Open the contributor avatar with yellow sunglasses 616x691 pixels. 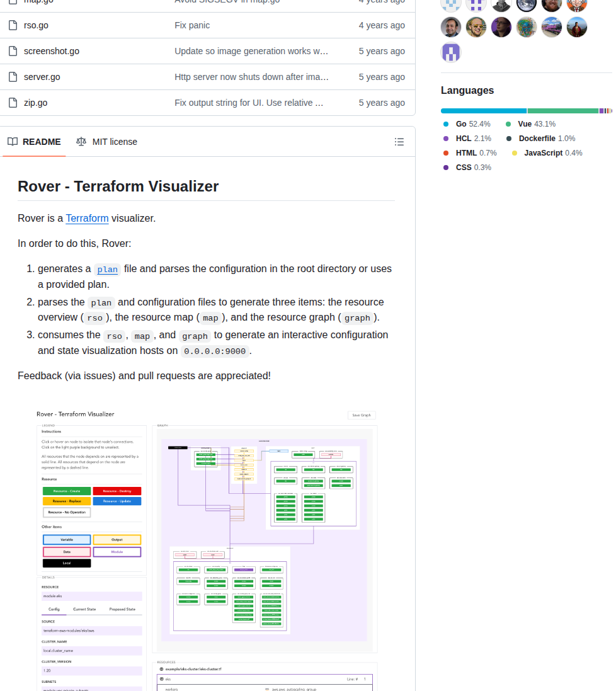pos(476,27)
